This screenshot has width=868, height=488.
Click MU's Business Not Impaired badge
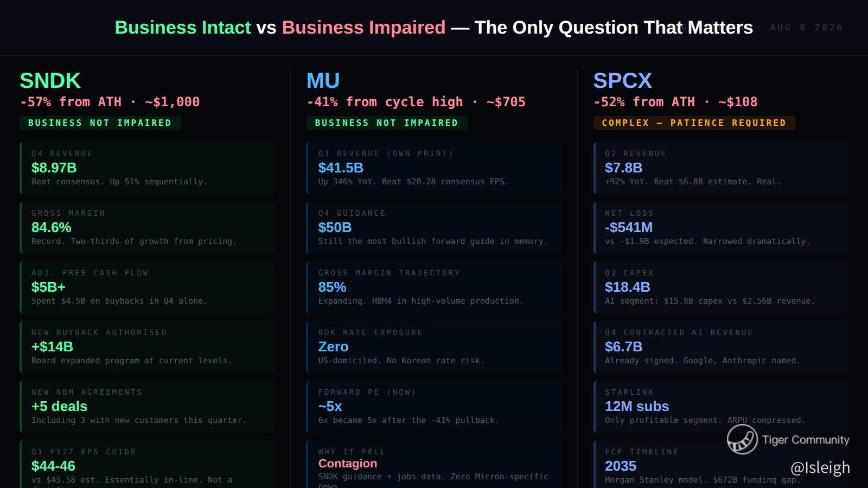pos(387,123)
